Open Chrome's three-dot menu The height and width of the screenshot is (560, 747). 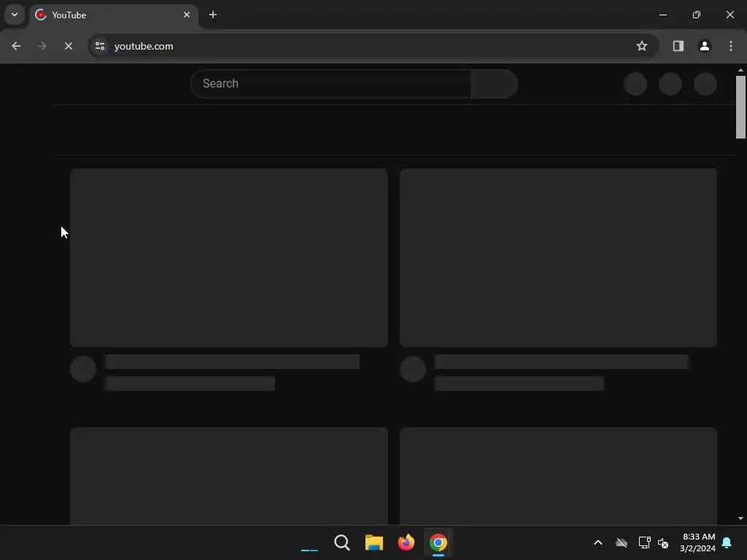click(x=731, y=46)
